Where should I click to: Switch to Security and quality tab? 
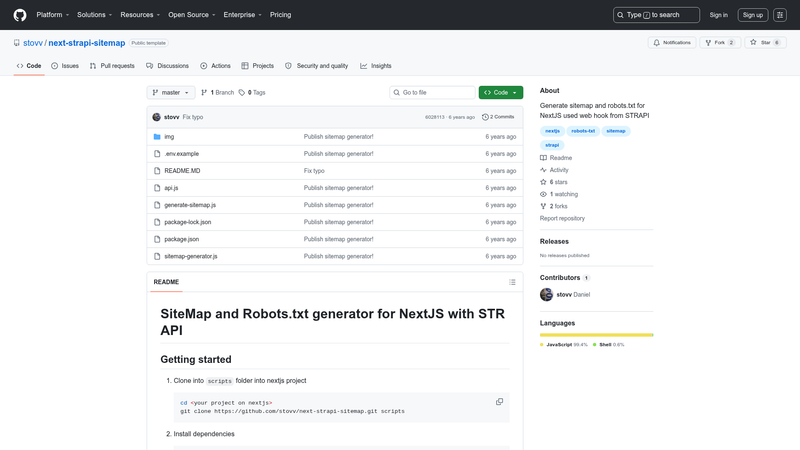pyautogui.click(x=316, y=66)
